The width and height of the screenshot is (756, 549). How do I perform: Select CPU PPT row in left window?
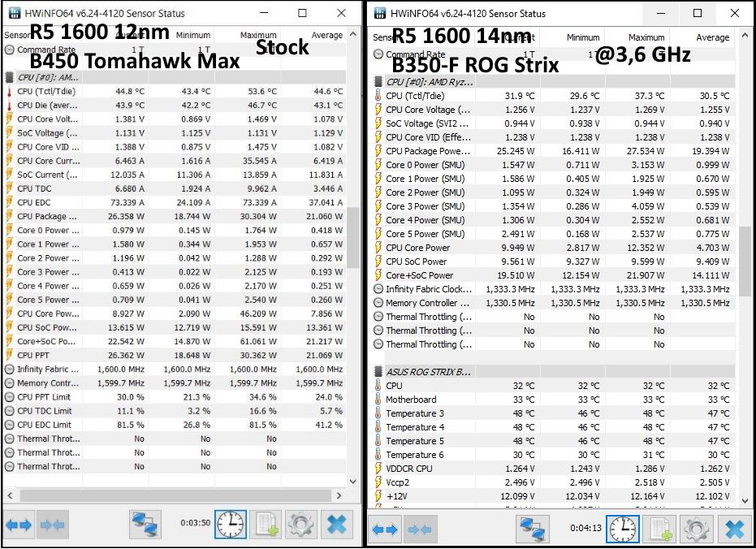click(175, 355)
